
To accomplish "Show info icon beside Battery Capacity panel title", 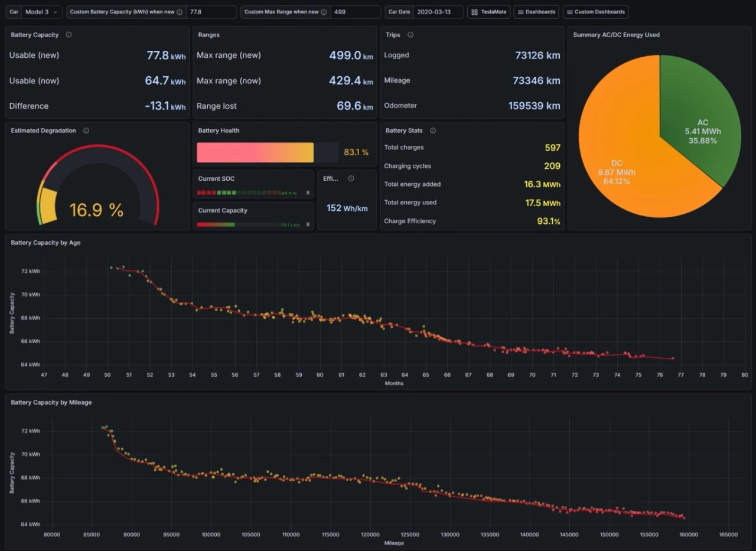I will click(x=69, y=35).
